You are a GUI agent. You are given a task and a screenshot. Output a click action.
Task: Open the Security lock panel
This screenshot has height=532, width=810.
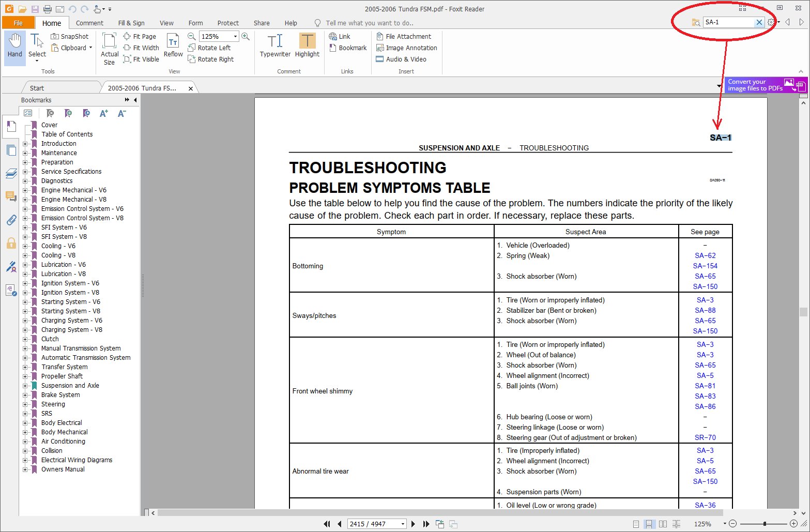(11, 244)
